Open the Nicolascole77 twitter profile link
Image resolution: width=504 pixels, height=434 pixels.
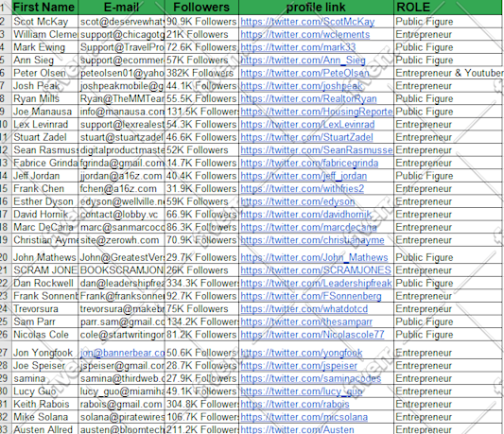312,335
